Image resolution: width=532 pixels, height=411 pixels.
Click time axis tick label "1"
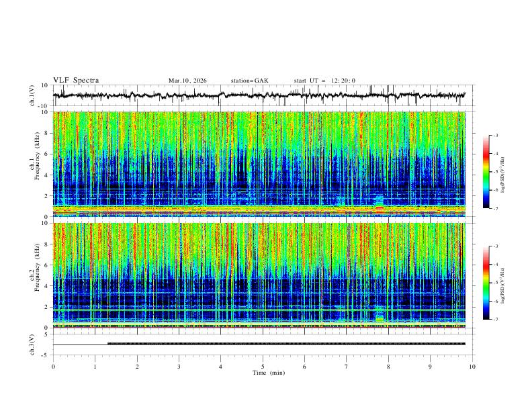95,367
